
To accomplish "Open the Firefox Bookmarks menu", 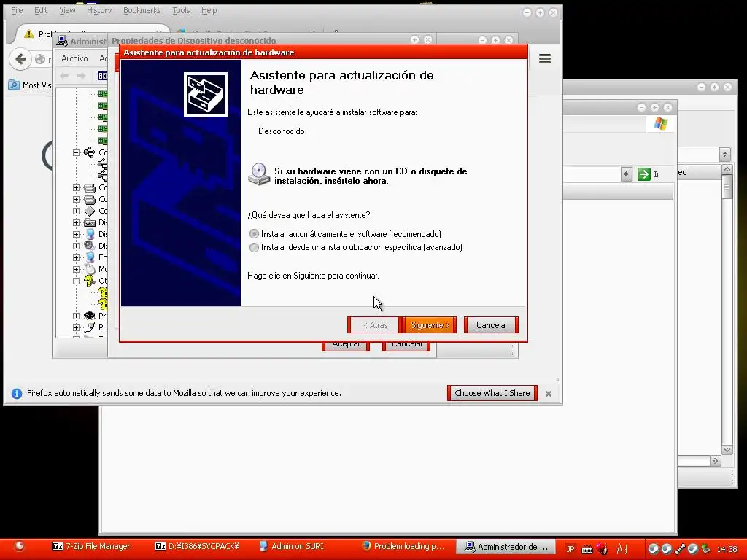I will pos(142,10).
